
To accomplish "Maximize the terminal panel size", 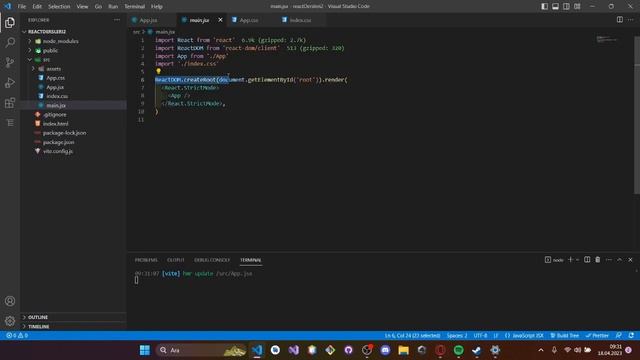I will pyautogui.click(x=619, y=260).
